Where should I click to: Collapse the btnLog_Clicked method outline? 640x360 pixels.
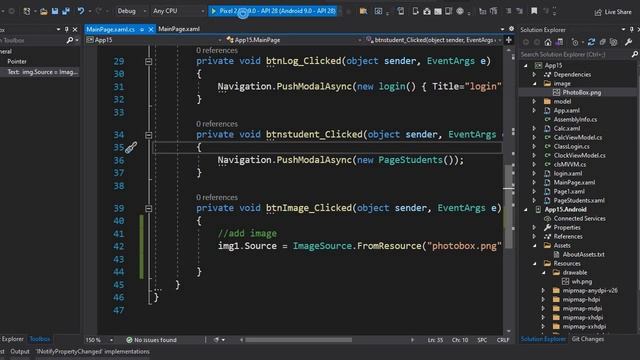149,62
